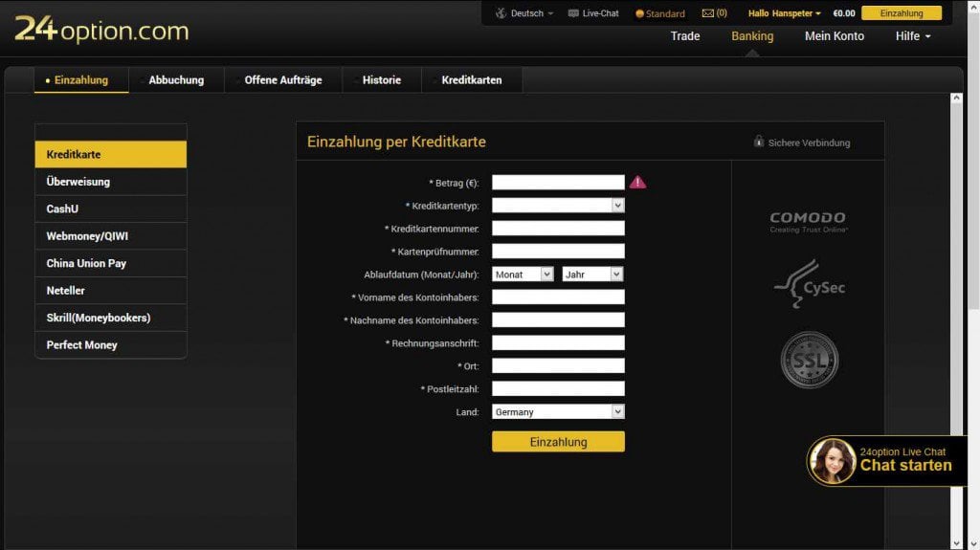The image size is (980, 550).
Task: Click the top-right Einzahlung button
Action: click(902, 13)
